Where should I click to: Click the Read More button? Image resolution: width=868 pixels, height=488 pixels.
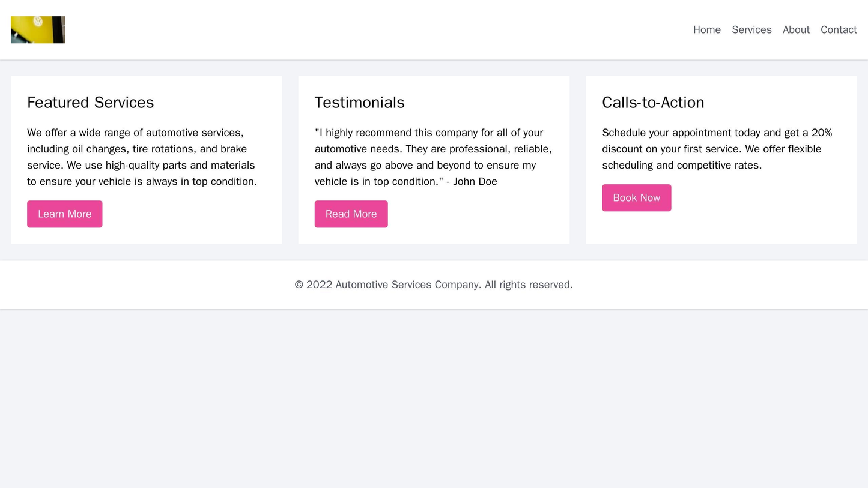[x=351, y=214]
